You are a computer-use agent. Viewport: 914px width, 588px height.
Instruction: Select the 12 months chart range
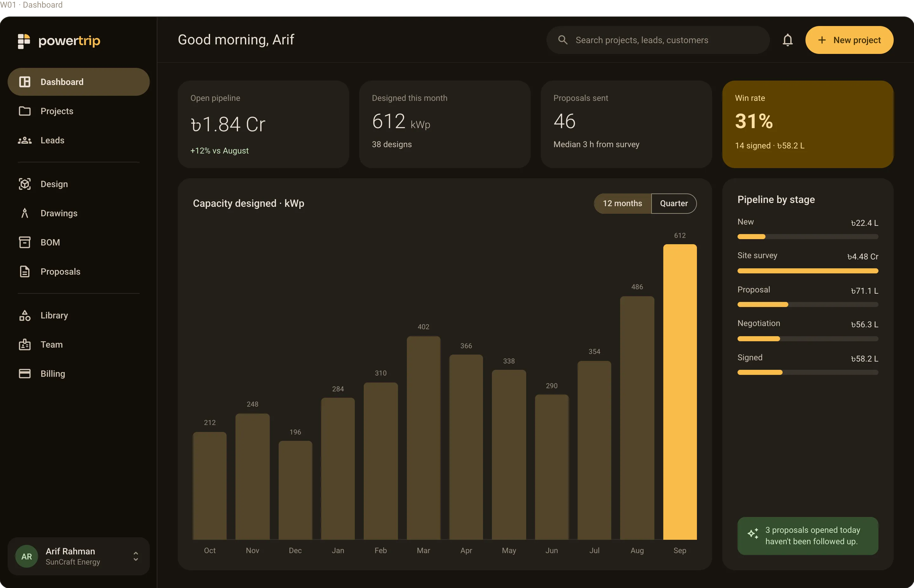click(x=623, y=204)
